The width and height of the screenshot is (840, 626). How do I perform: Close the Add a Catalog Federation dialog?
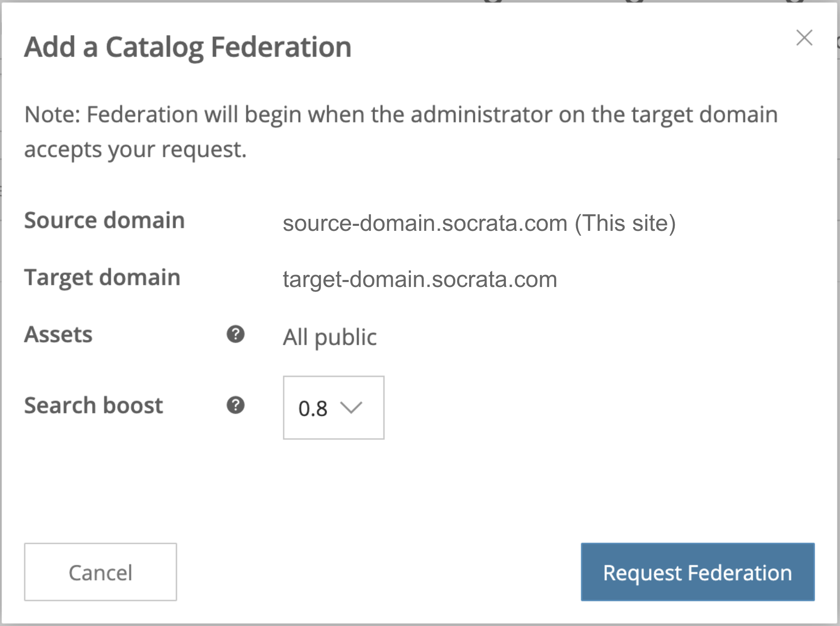click(x=804, y=38)
